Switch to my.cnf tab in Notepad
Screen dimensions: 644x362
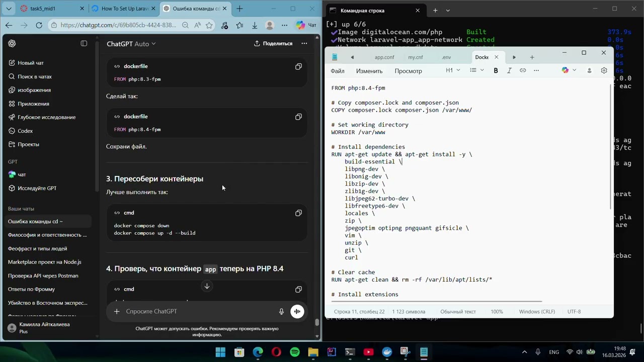(x=416, y=57)
